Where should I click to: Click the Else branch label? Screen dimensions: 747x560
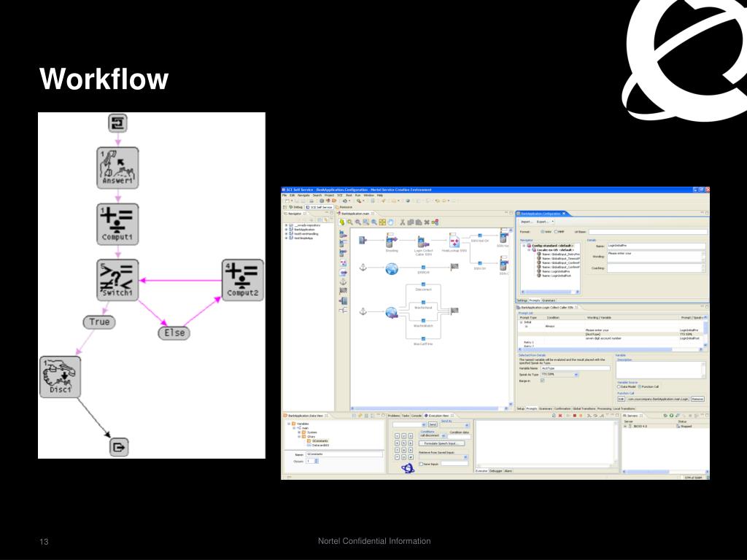tap(174, 332)
